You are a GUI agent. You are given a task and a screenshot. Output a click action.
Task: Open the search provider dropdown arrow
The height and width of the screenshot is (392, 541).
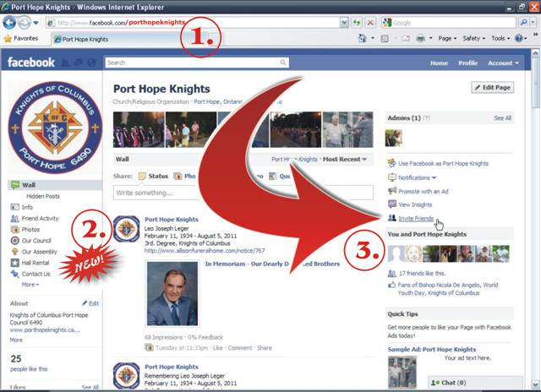(533, 23)
